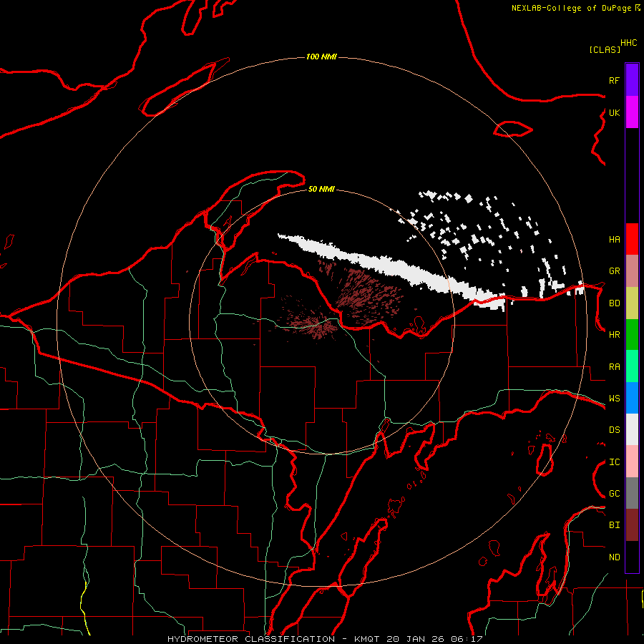644x644 pixels.
Task: Click the RA aqua legend swatch
Action: [632, 366]
